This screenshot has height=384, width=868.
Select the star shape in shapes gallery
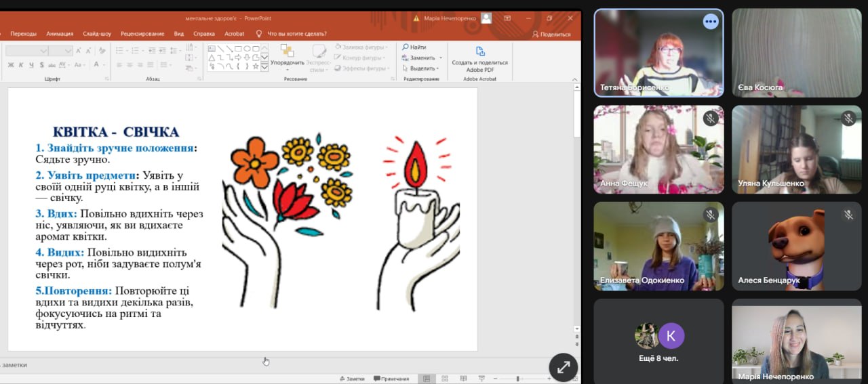[x=255, y=66]
